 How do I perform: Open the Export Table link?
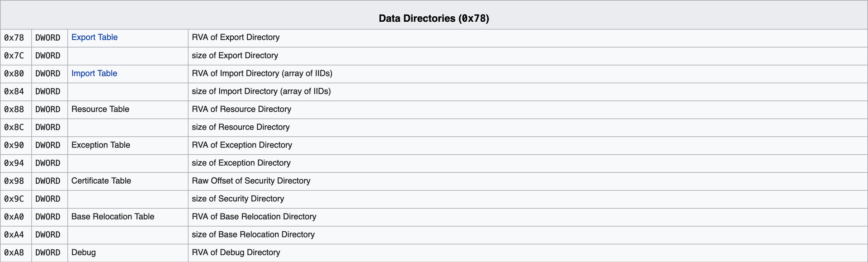point(94,38)
